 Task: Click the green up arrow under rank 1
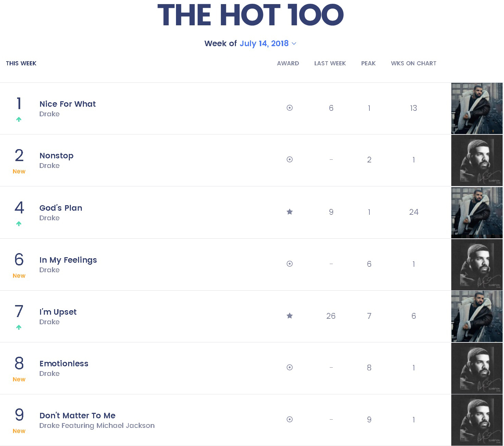19,119
